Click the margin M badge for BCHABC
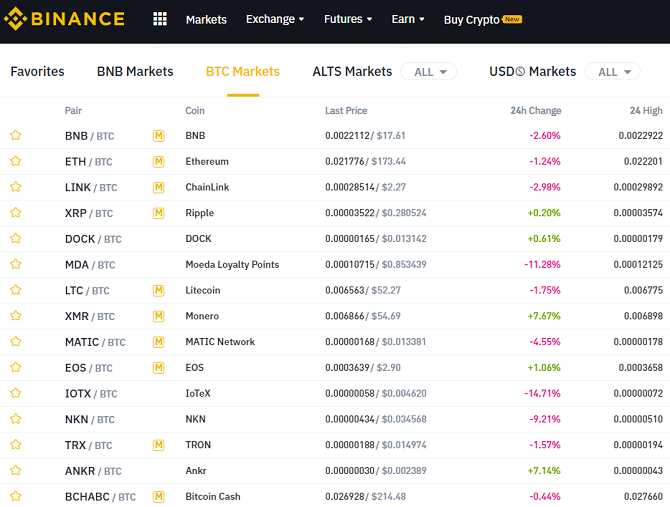Screen dimensions: 670x507 [159, 496]
